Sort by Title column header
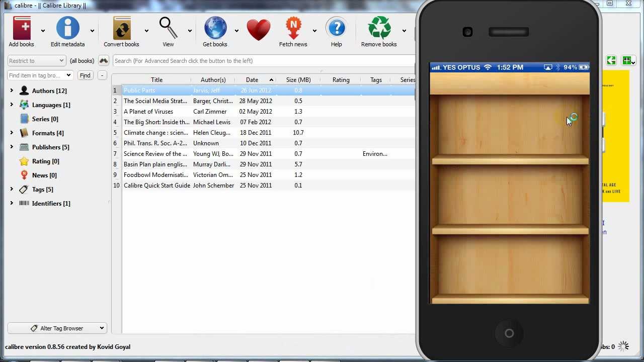The height and width of the screenshot is (362, 644). [156, 80]
